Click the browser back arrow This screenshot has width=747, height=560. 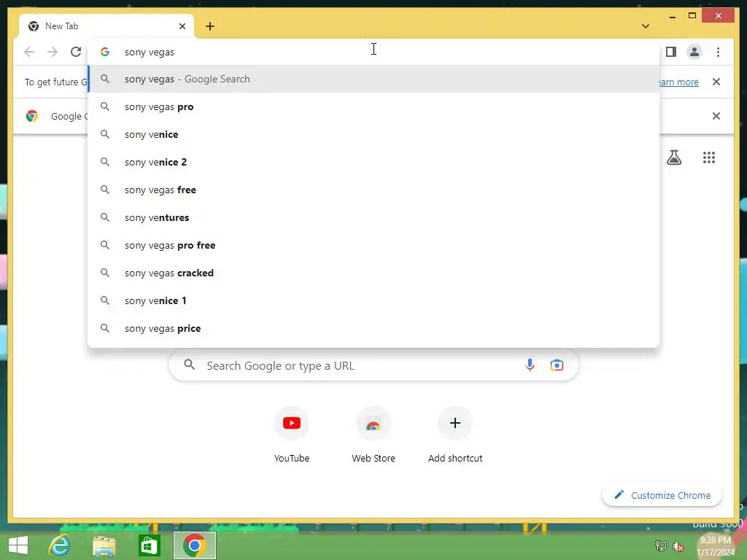click(x=29, y=52)
